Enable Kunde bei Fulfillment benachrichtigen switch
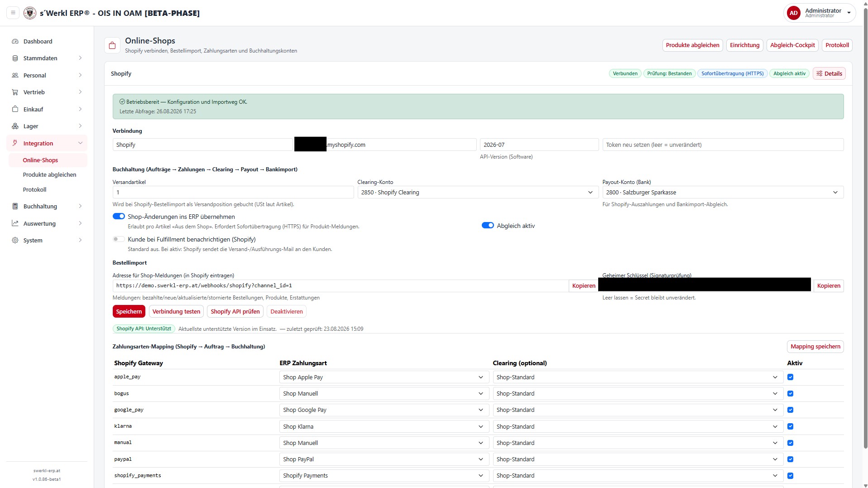Viewport: 868px width, 488px height. tap(119, 239)
